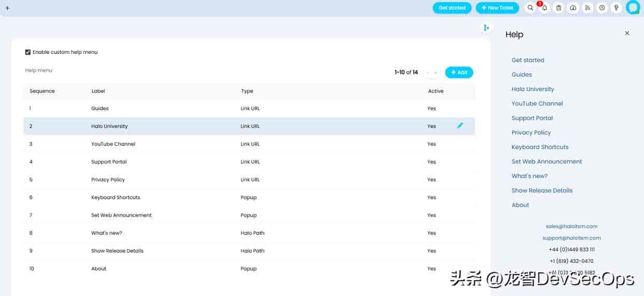This screenshot has height=296, width=644.
Task: Click the plus icon to open a new tab
Action: (x=7, y=8)
